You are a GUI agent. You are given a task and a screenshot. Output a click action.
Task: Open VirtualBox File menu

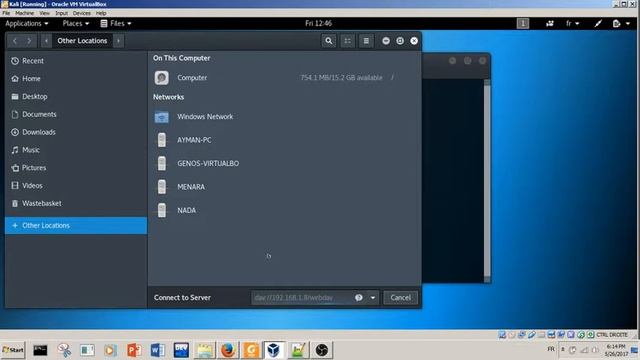6,13
